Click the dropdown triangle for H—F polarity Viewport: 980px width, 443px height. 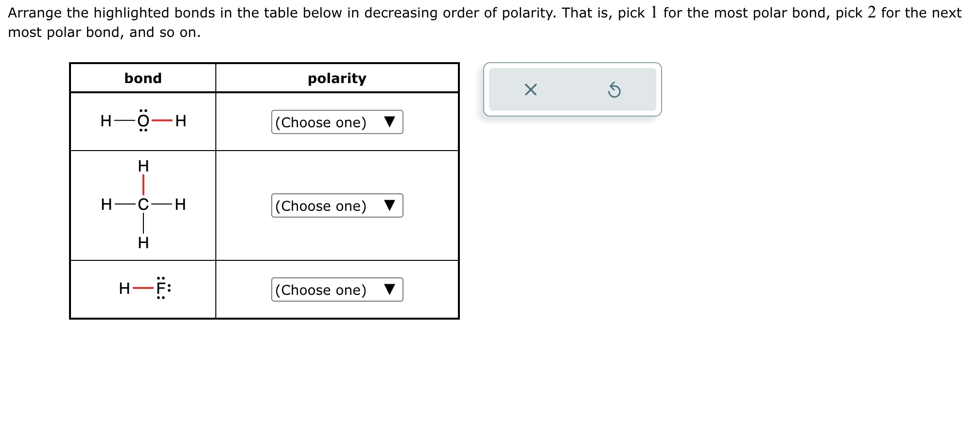[390, 290]
